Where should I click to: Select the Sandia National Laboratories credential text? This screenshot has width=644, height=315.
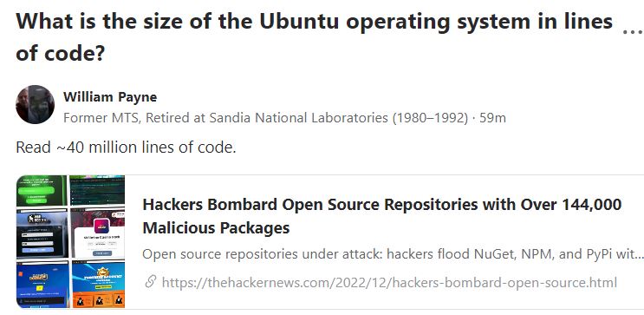(265, 118)
